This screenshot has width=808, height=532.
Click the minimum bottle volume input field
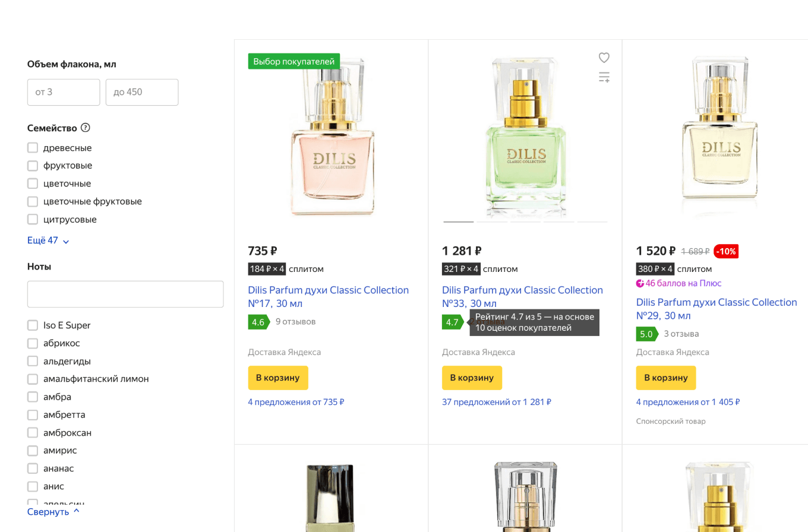(64, 92)
